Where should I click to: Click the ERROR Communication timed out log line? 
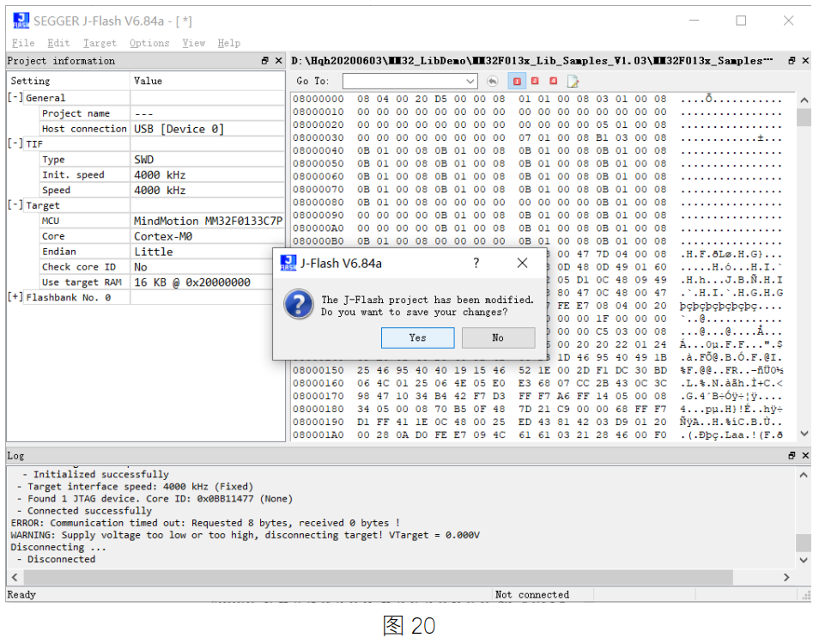[205, 523]
